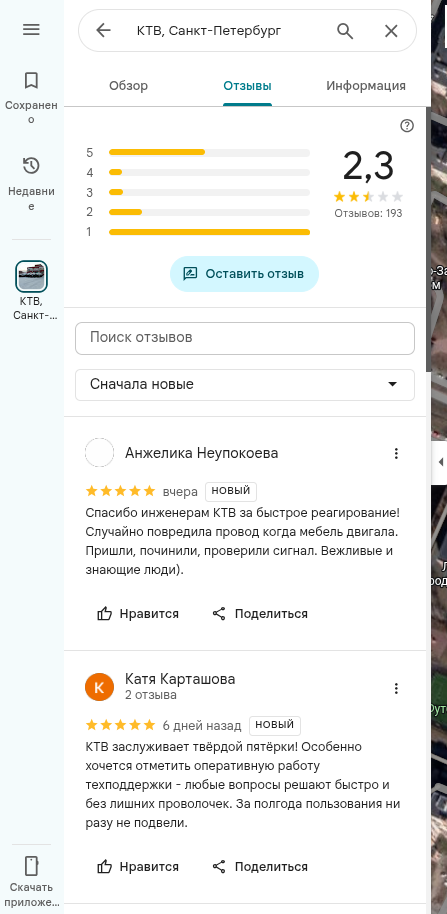This screenshot has width=447, height=914.
Task: Click the НОВЫЙ badge on Катя's review
Action: pyautogui.click(x=274, y=725)
